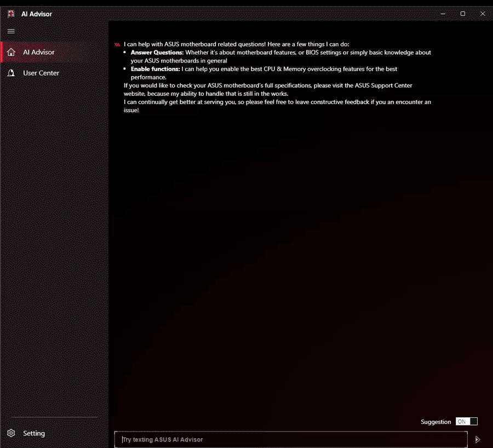493x448 pixels.
Task: Click the app logo in title bar
Action: tap(11, 14)
